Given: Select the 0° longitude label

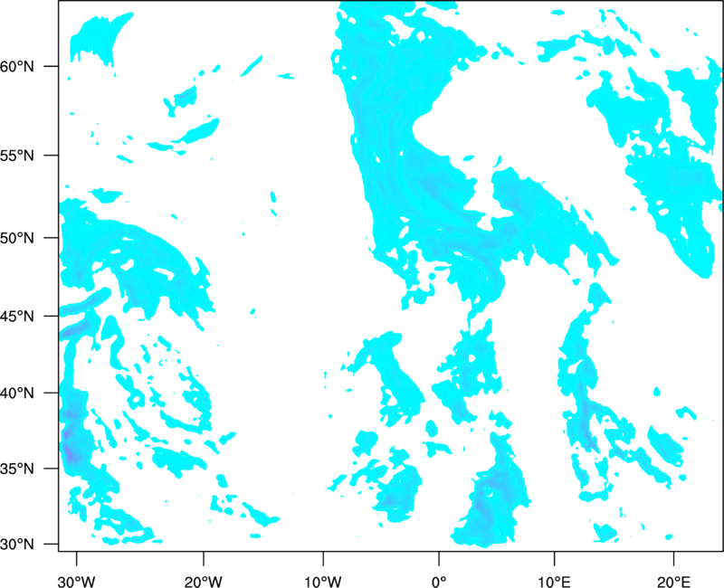Looking at the screenshot, I should tap(439, 582).
